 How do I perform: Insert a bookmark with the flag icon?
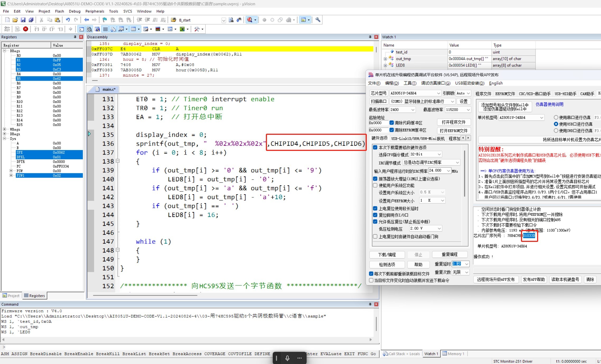[x=105, y=20]
